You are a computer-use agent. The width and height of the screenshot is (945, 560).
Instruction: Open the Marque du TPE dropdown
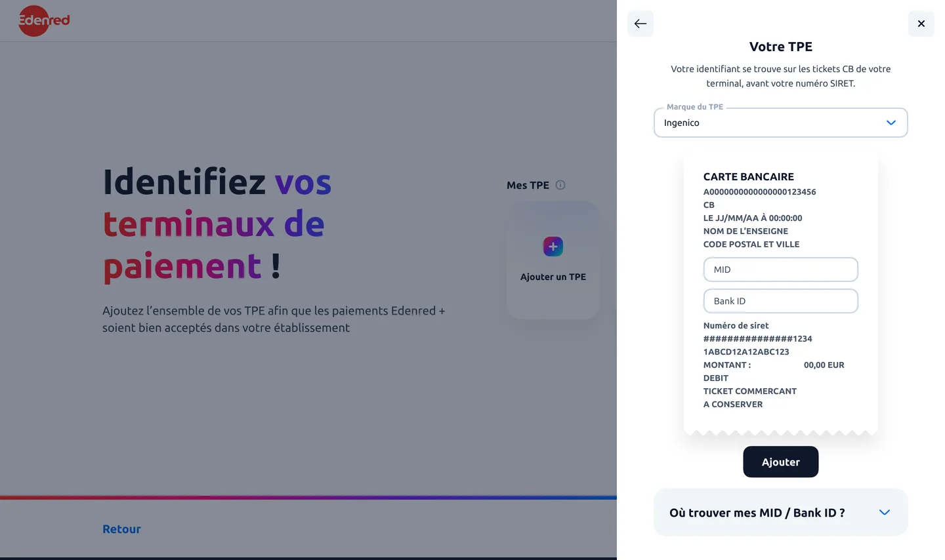coord(780,123)
